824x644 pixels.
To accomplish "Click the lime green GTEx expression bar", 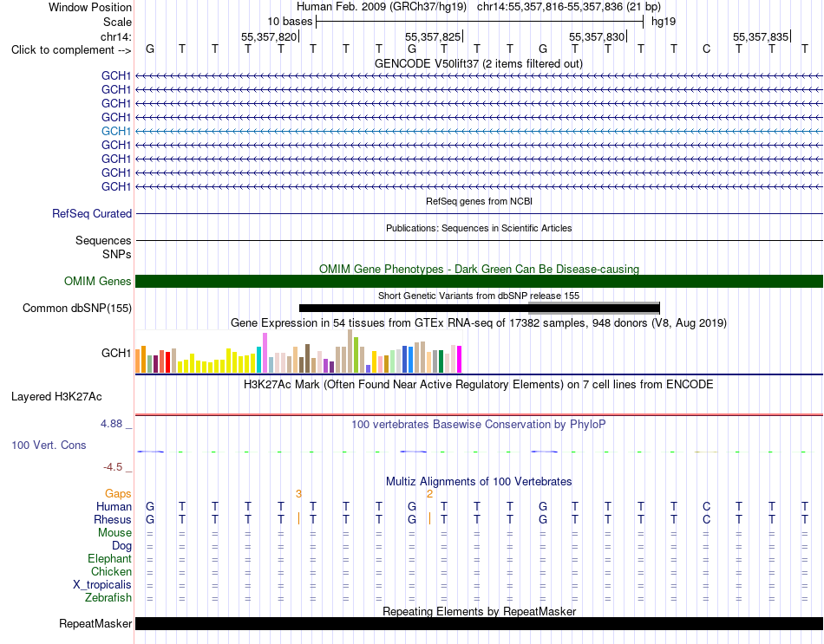I will (x=356, y=355).
